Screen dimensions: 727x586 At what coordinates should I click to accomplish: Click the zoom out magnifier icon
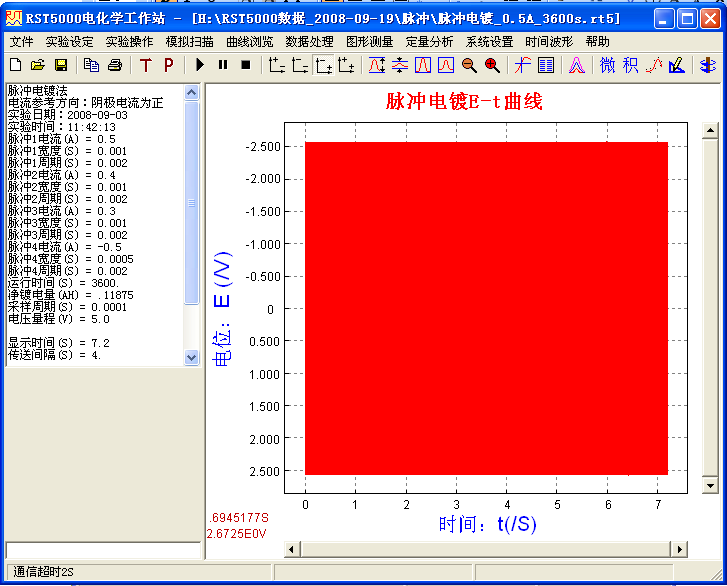469,65
